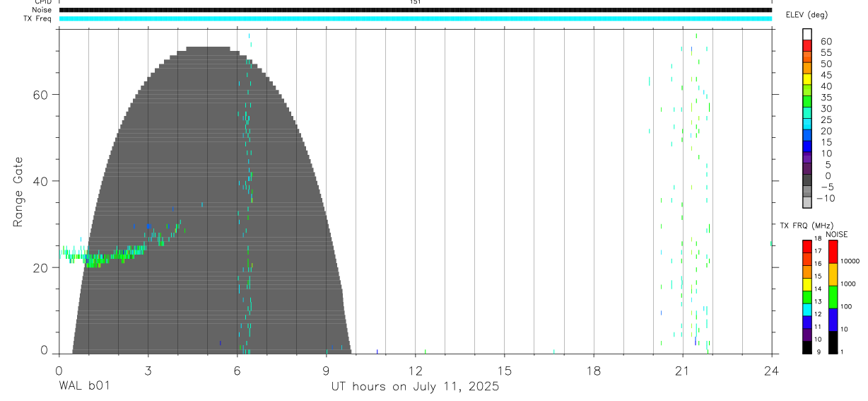Click the '35' label on the ELEV scale
Screen dimensions: 868x401
[826, 98]
